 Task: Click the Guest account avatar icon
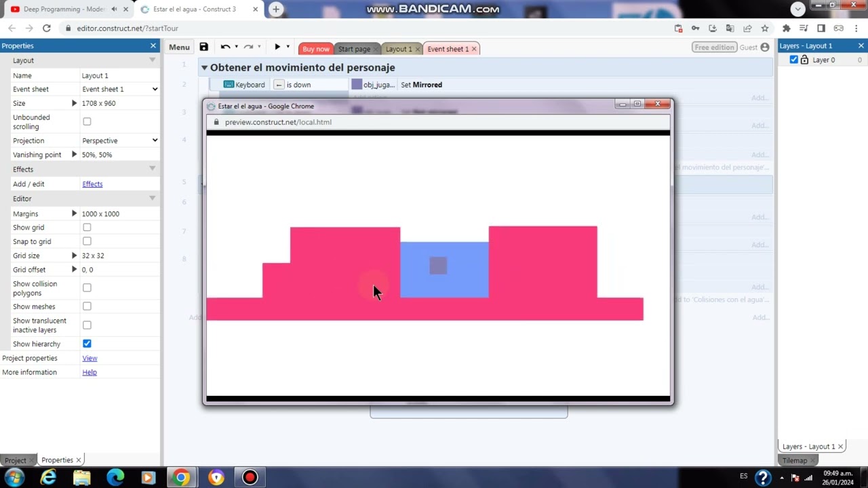[765, 47]
